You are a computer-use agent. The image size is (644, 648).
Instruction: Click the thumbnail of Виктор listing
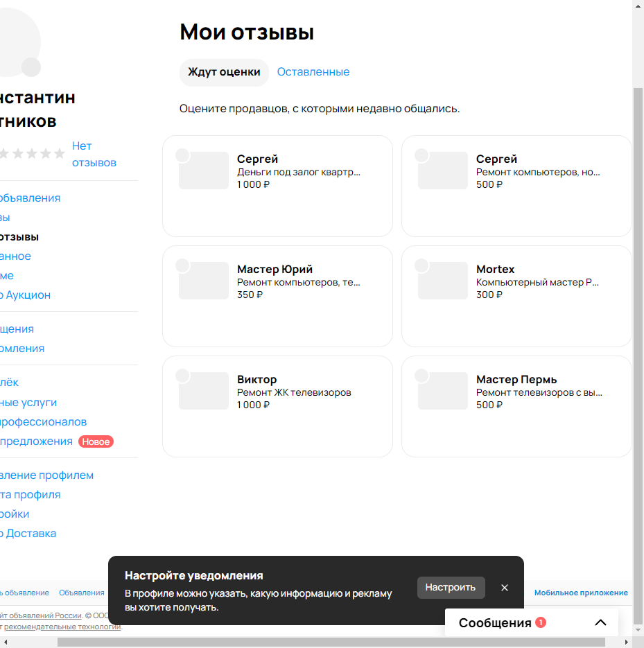point(204,391)
